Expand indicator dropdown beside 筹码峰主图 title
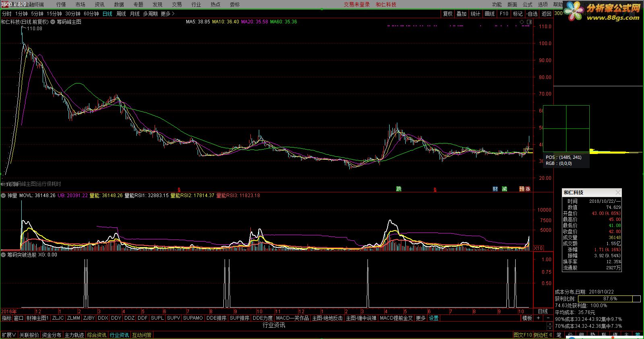The image size is (644, 339). coord(53,22)
